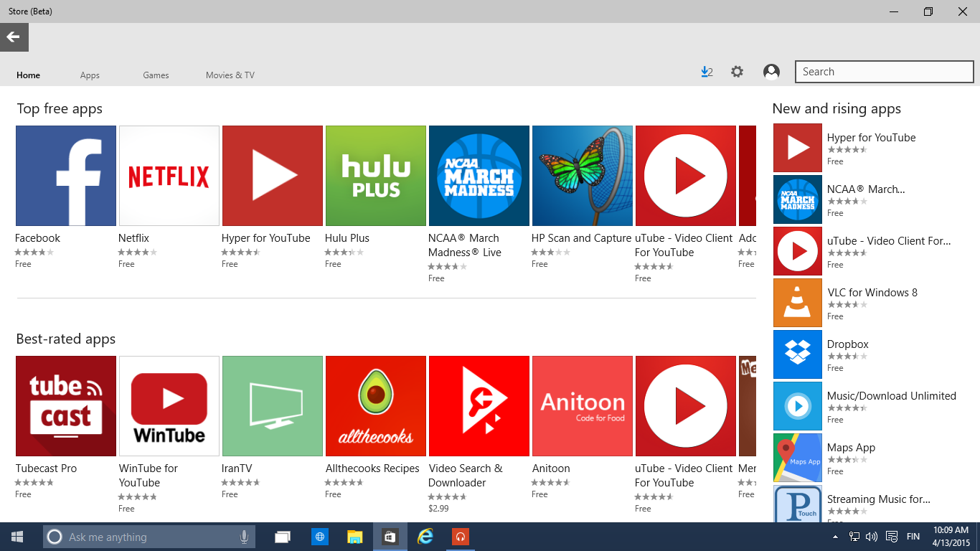Open the Hulu Plus app tile
The image size is (980, 551).
[376, 176]
